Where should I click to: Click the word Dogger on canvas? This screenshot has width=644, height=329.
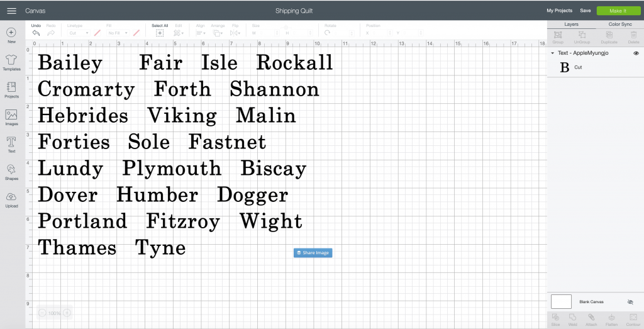point(253,196)
